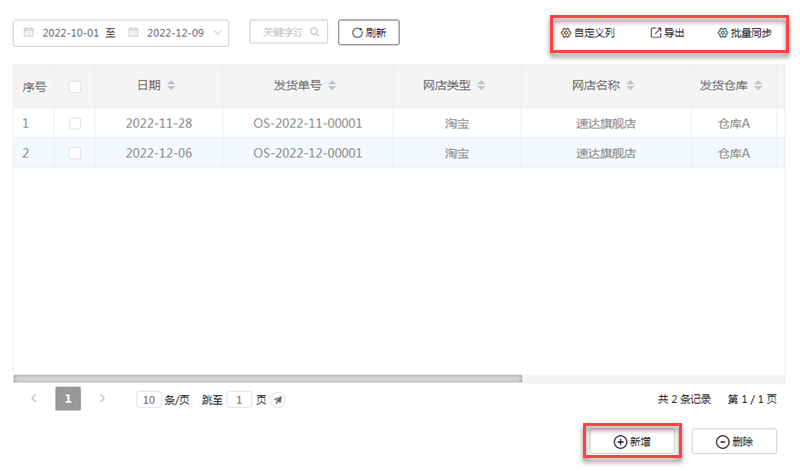The height and width of the screenshot is (471, 800).
Task: Click the 关键字过 search field
Action: tap(289, 32)
